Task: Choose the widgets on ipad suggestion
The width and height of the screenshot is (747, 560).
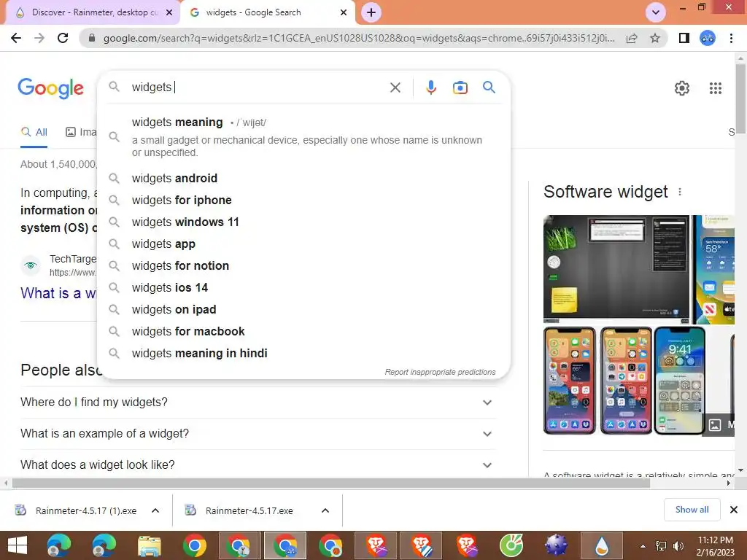Action: click(303, 309)
